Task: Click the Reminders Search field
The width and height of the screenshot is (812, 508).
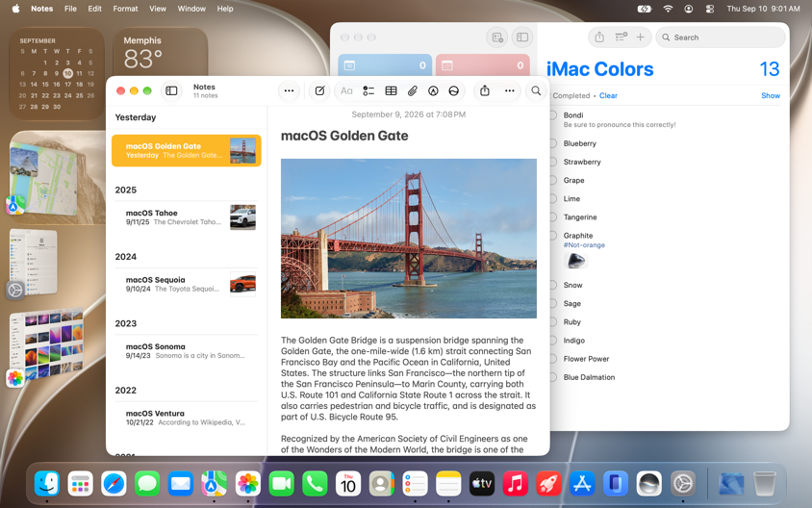Action: tap(721, 38)
